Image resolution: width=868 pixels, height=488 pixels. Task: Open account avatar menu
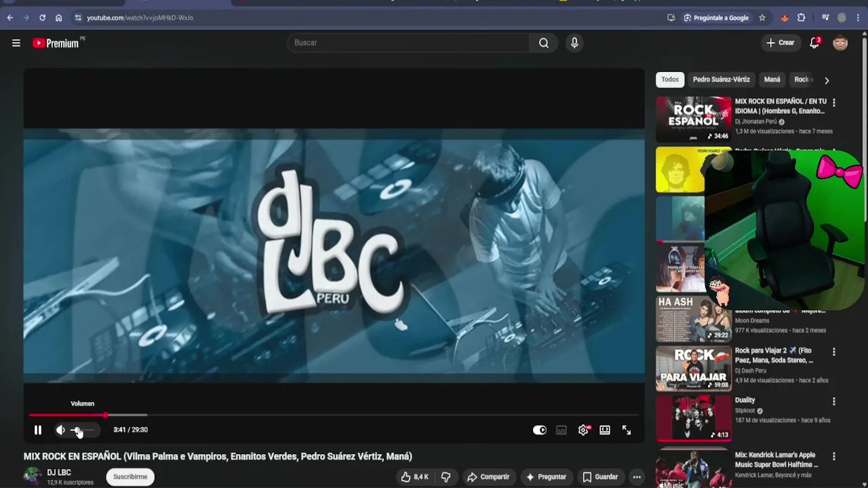click(840, 43)
